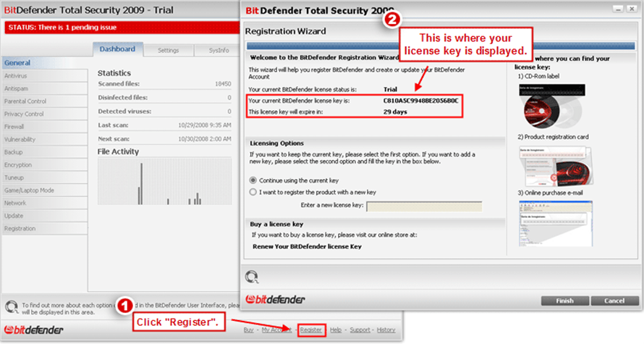Viewport: 644px width, 344px height.
Task: Click the 'Detected viruses:' row label
Action: pos(124,112)
